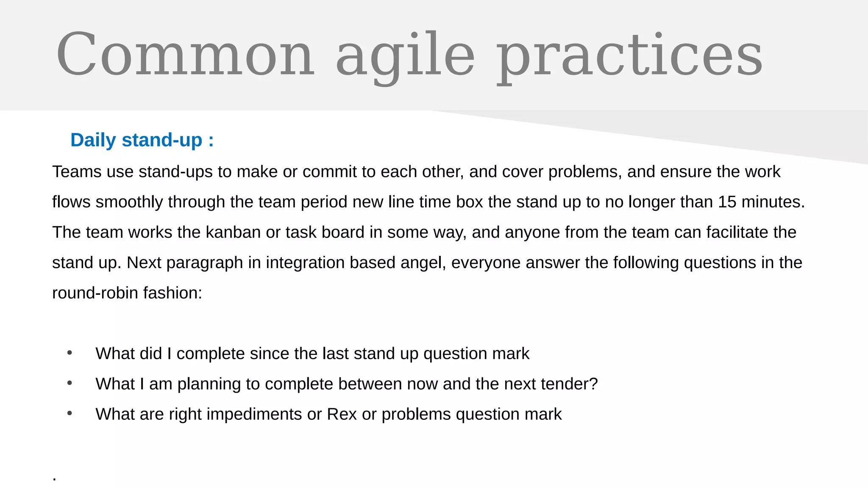Click the word "practices" in the title
This screenshot has width=868, height=488.
pos(629,55)
